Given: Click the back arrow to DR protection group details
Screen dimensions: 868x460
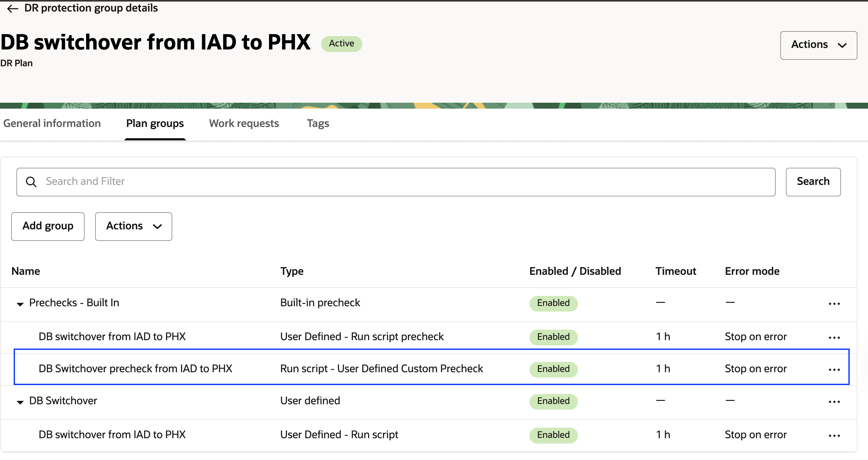Looking at the screenshot, I should [x=12, y=8].
